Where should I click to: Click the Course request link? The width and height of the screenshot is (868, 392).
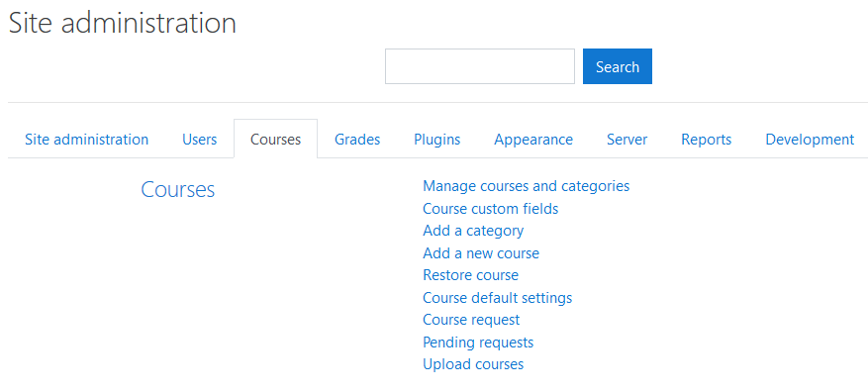[471, 320]
